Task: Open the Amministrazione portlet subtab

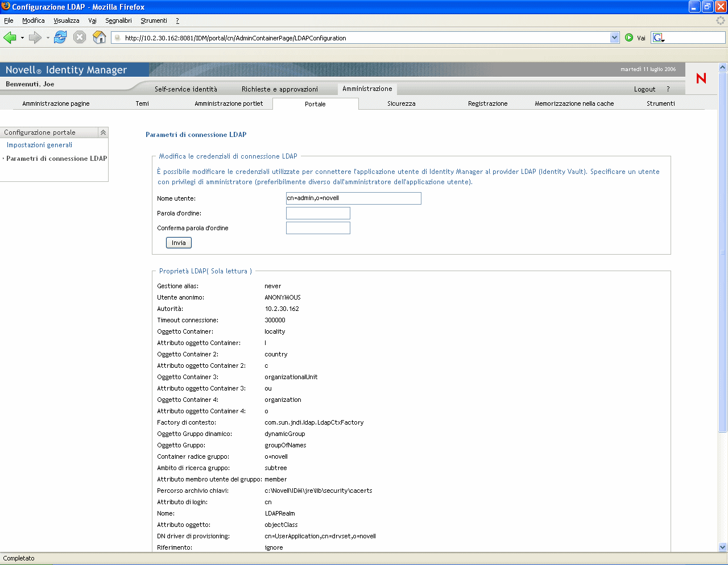Action: click(229, 103)
